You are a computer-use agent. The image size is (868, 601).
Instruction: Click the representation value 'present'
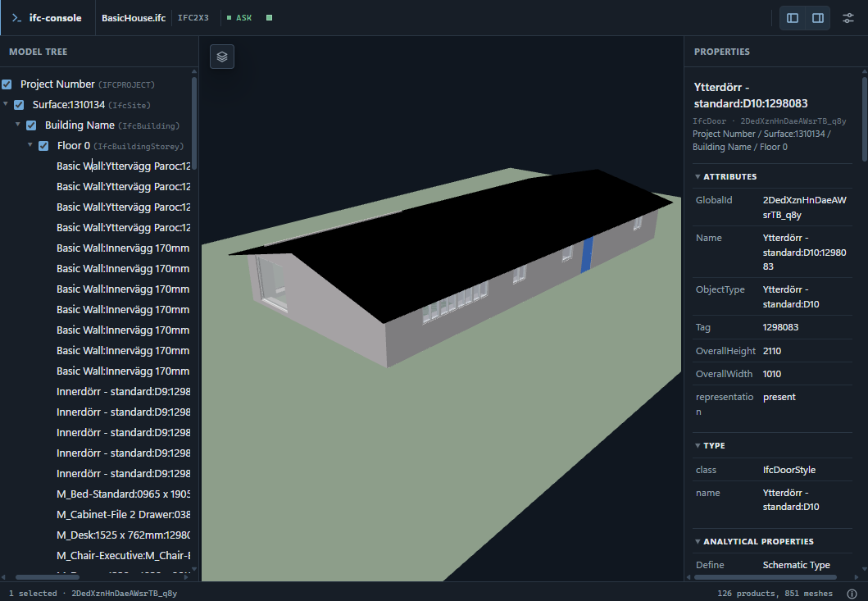point(779,397)
